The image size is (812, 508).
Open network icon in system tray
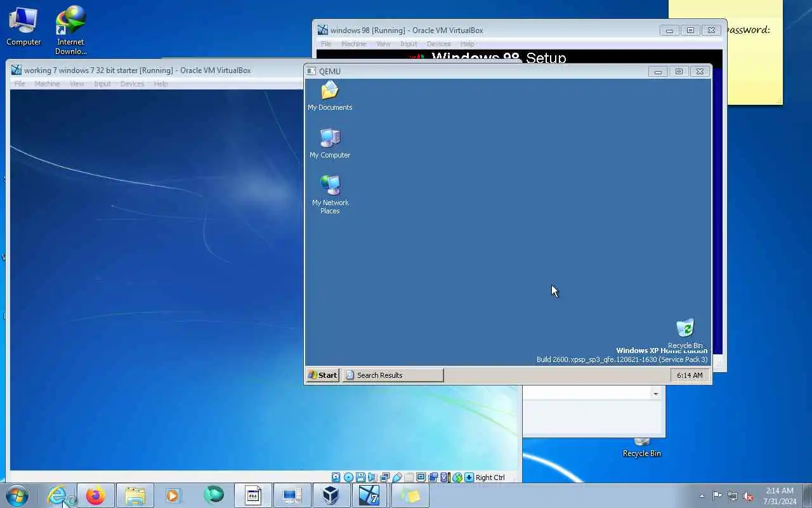pyautogui.click(x=733, y=496)
